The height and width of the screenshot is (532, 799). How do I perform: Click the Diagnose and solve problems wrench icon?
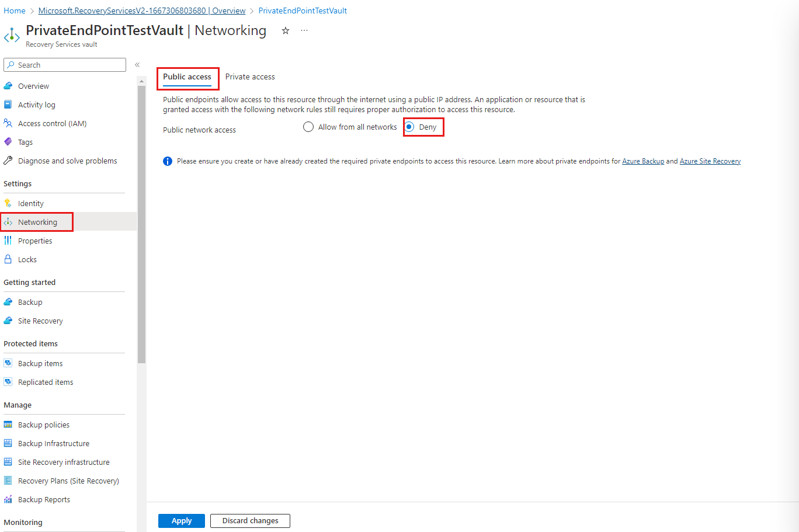8,161
